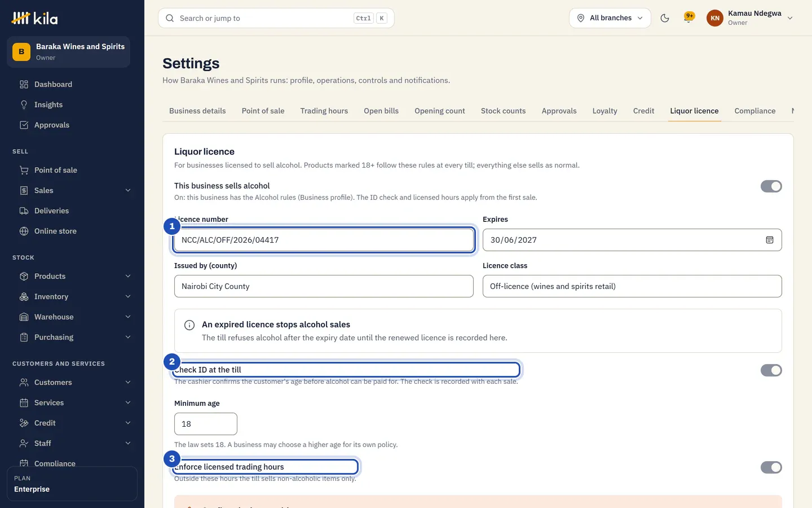Open Online store globe icon
812x508 pixels.
pos(24,231)
